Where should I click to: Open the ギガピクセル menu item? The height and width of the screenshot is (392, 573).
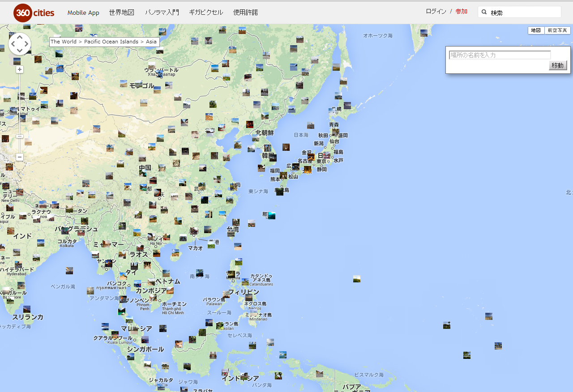pyautogui.click(x=206, y=13)
